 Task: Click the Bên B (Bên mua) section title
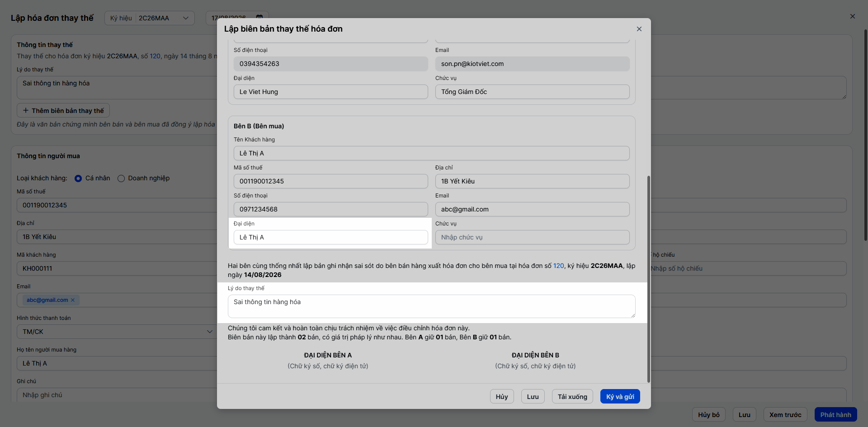259,126
